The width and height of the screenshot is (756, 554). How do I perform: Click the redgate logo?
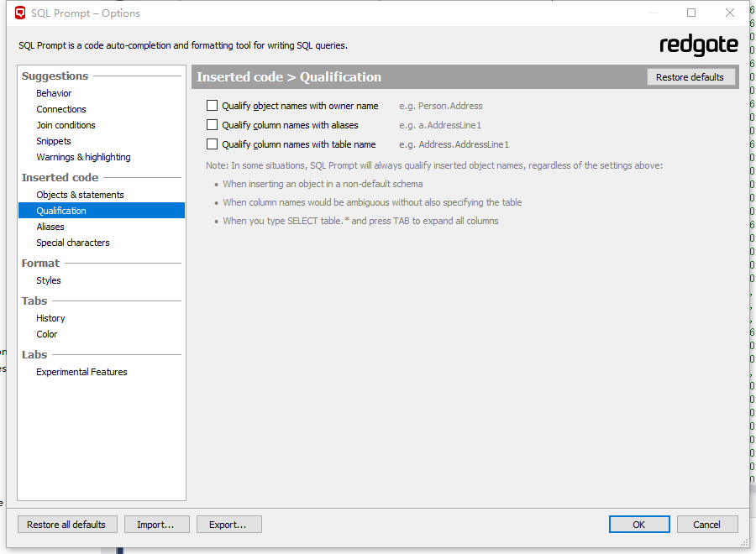click(699, 45)
